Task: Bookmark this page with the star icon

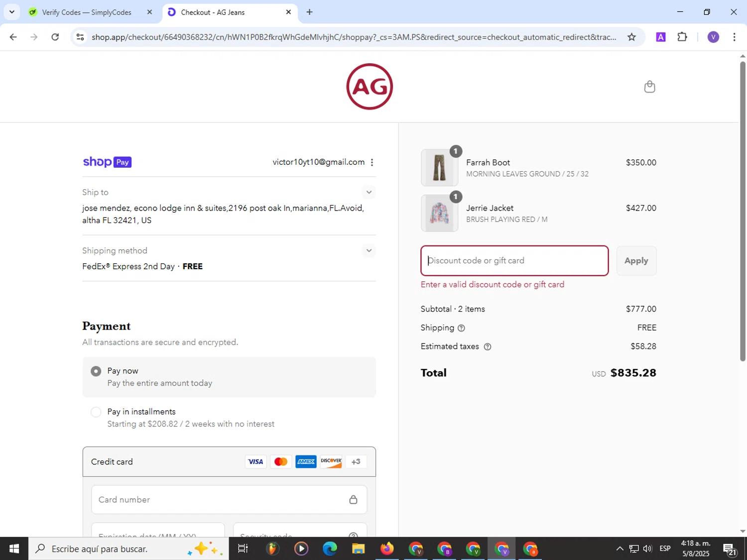Action: (631, 37)
